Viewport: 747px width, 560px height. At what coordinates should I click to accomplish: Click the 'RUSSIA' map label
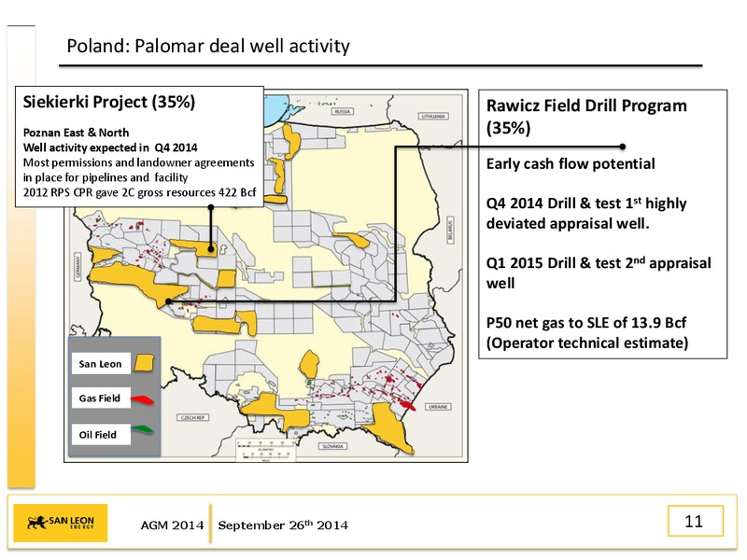[x=343, y=111]
